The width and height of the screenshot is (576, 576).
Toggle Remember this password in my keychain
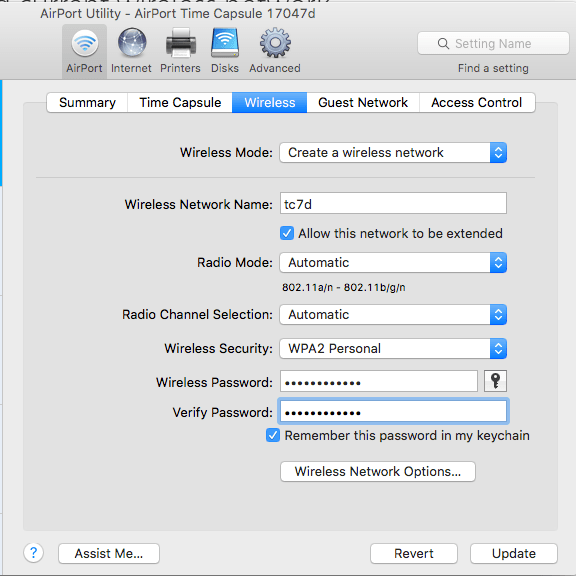coord(273,435)
